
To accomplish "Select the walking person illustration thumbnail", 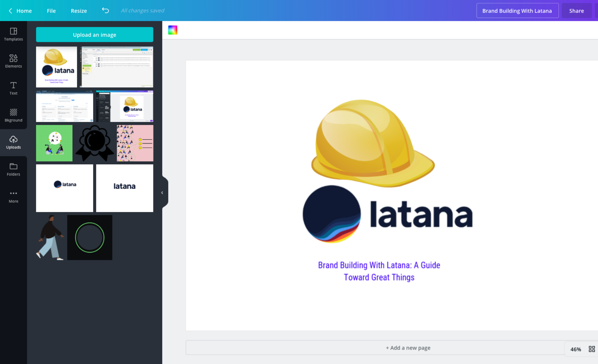I will tap(50, 238).
